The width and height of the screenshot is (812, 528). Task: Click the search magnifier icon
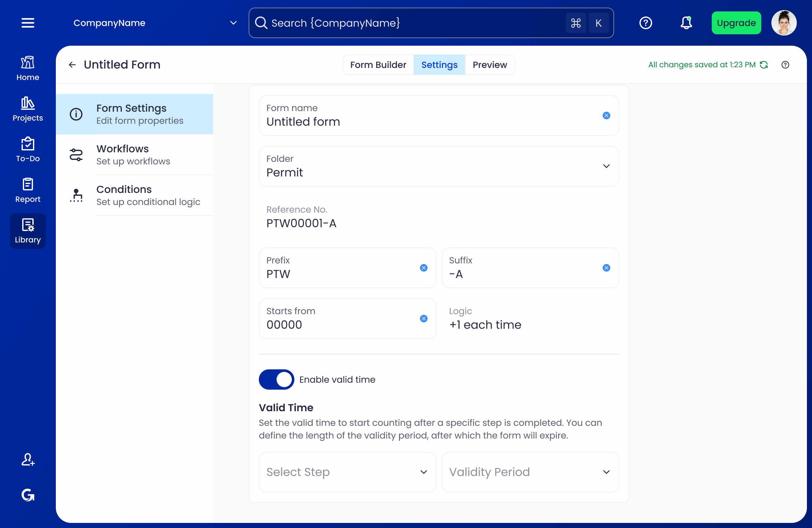(x=261, y=23)
